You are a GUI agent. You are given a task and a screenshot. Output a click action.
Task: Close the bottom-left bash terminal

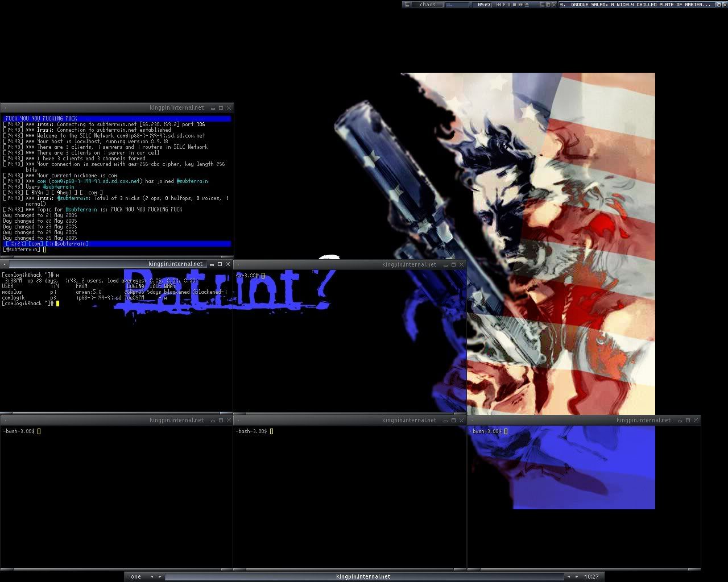click(229, 421)
